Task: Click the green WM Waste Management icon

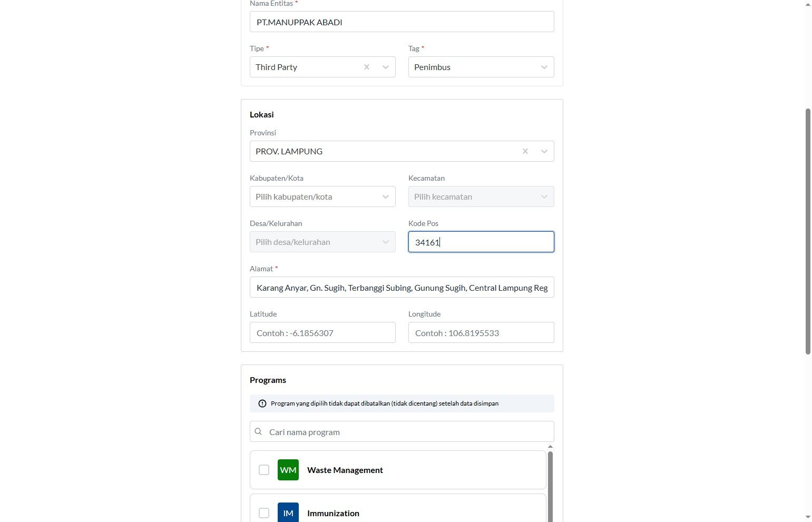Action: [288, 470]
